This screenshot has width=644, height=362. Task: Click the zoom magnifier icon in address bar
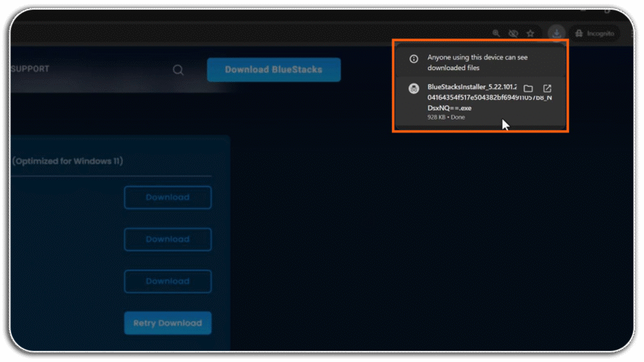click(x=496, y=33)
